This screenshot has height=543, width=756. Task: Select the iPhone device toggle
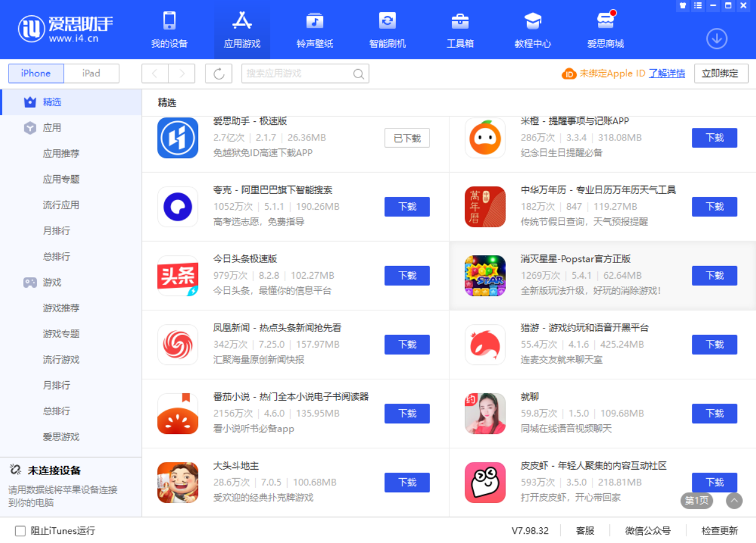pos(36,73)
